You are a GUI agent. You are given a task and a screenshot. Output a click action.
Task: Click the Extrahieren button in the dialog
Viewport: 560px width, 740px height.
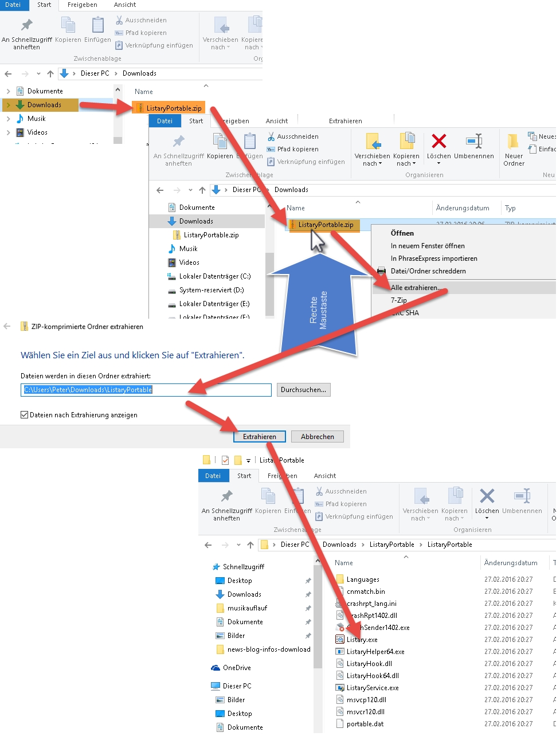tap(260, 437)
